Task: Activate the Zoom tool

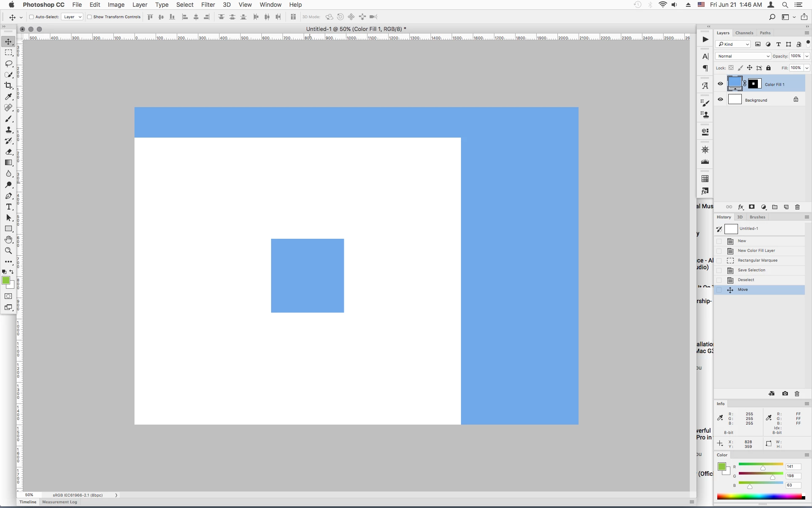Action: (x=8, y=251)
